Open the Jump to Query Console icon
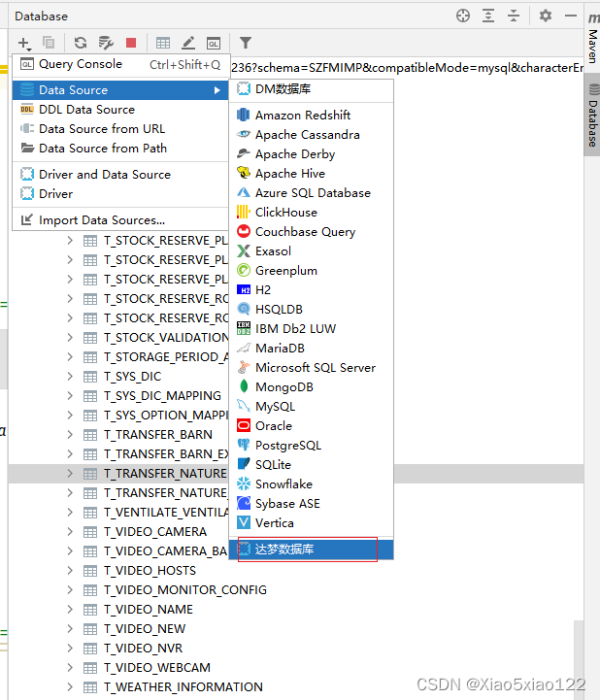 pyautogui.click(x=214, y=44)
